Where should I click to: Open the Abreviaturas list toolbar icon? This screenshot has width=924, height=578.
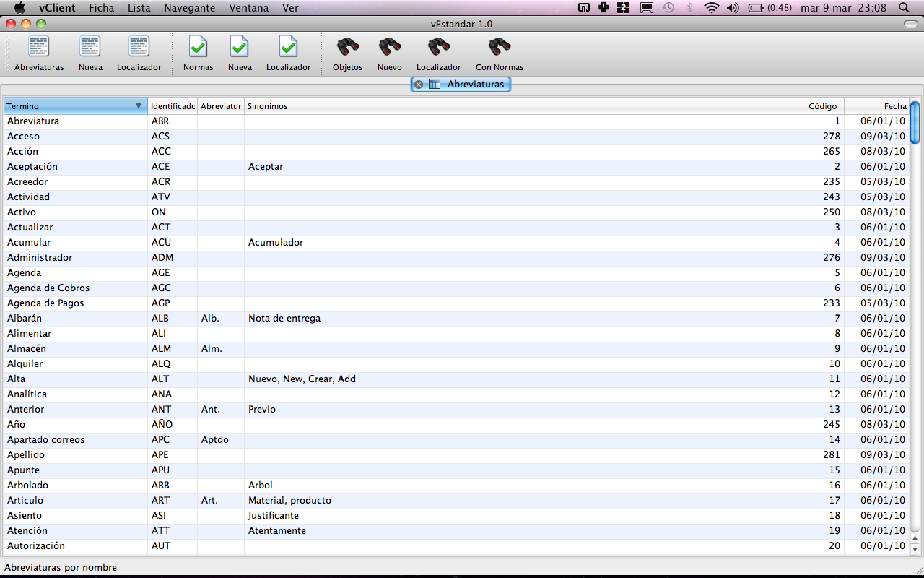(39, 48)
